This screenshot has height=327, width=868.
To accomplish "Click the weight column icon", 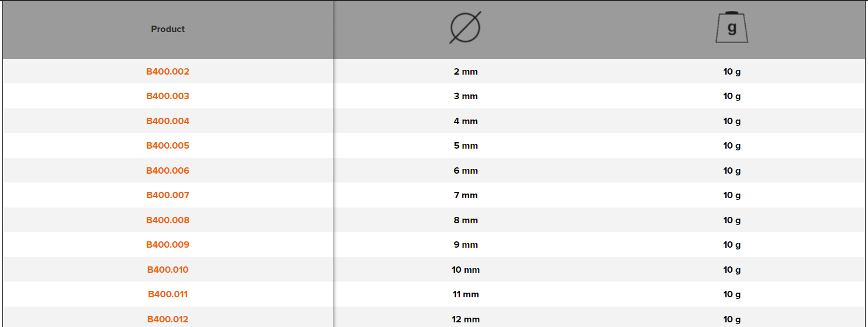I will point(732,29).
